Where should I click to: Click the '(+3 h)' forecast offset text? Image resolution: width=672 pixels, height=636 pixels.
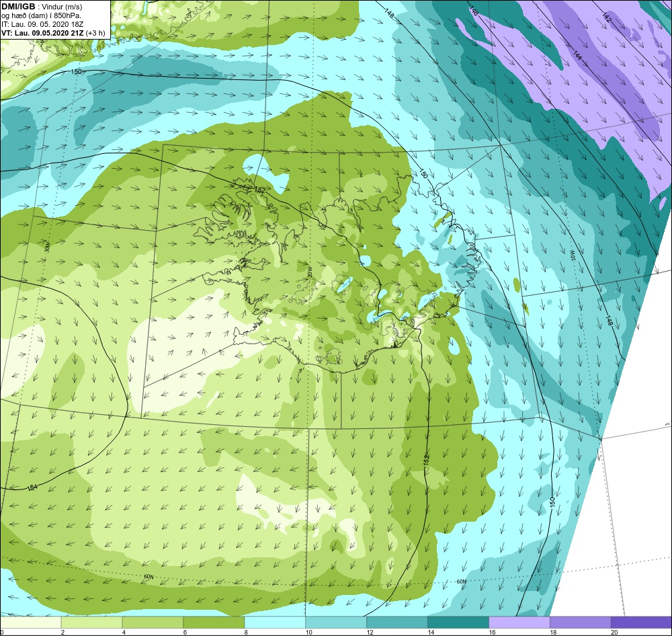click(95, 33)
